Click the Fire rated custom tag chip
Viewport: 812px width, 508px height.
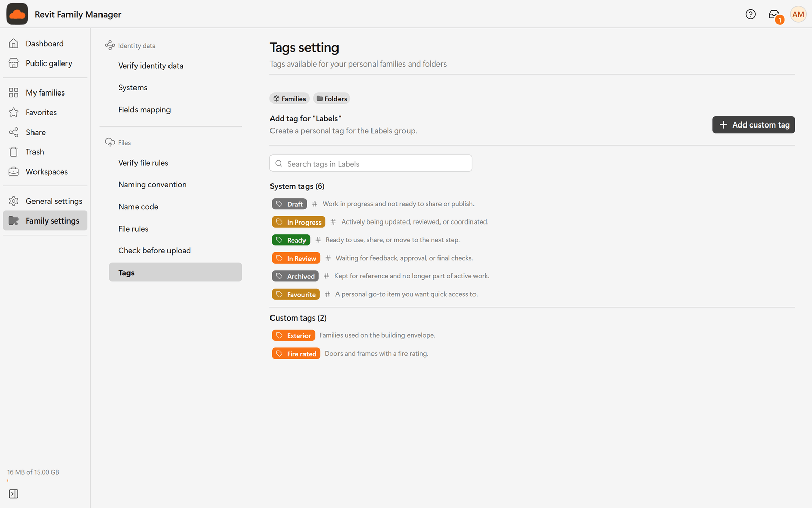point(296,354)
